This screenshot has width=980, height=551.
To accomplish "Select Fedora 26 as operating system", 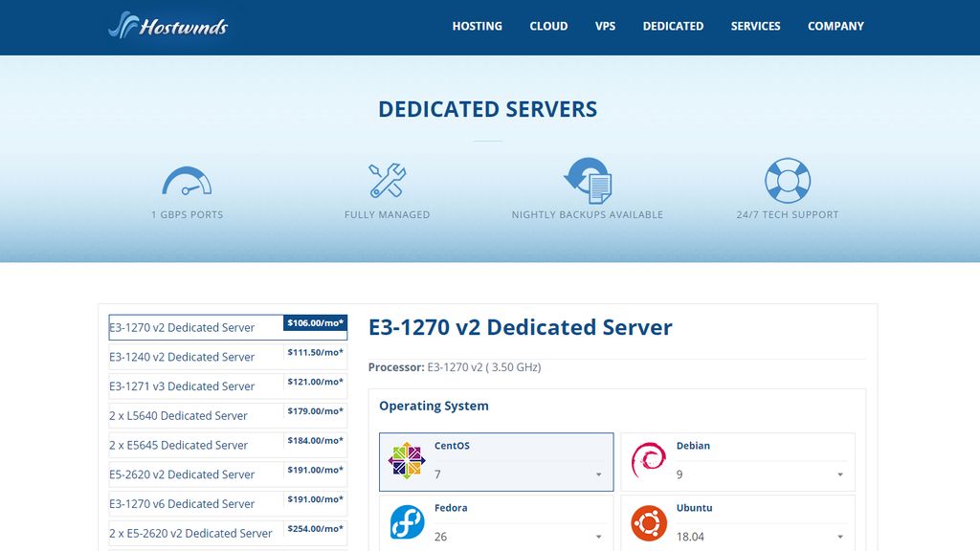I will (x=496, y=522).
